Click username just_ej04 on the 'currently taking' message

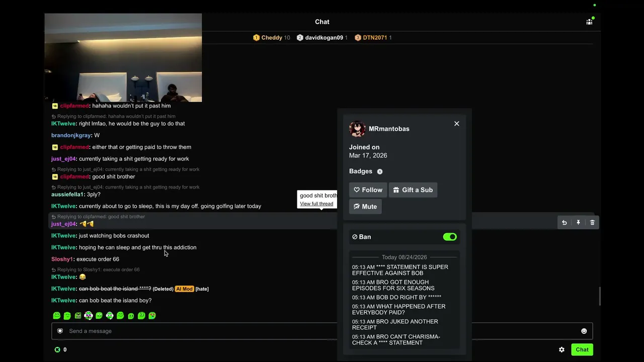click(63, 159)
